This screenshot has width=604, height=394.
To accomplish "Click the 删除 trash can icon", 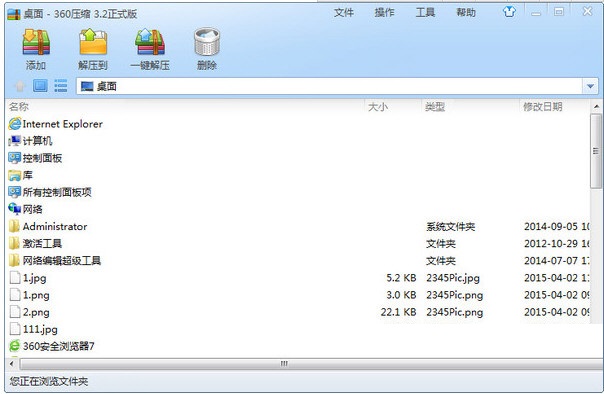I will (x=207, y=42).
